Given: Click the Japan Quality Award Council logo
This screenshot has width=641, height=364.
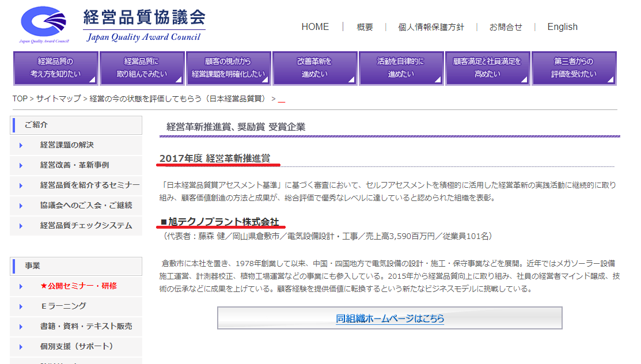Looking at the screenshot, I should (x=44, y=25).
